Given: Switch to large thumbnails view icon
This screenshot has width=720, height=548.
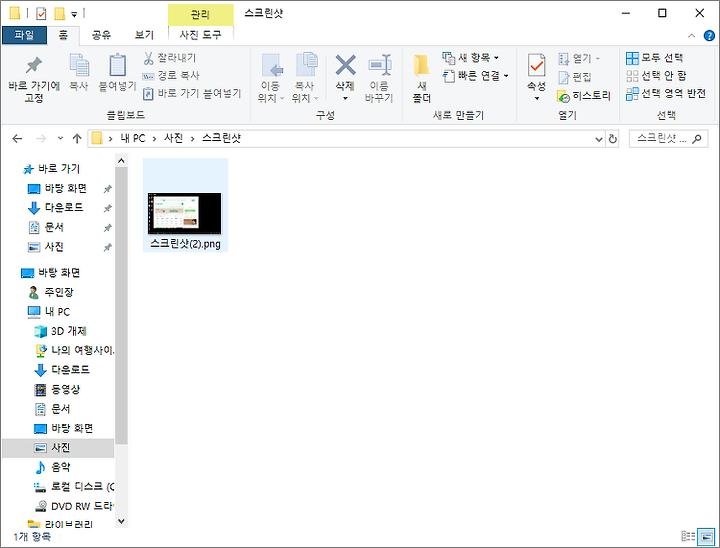Looking at the screenshot, I should (706, 536).
